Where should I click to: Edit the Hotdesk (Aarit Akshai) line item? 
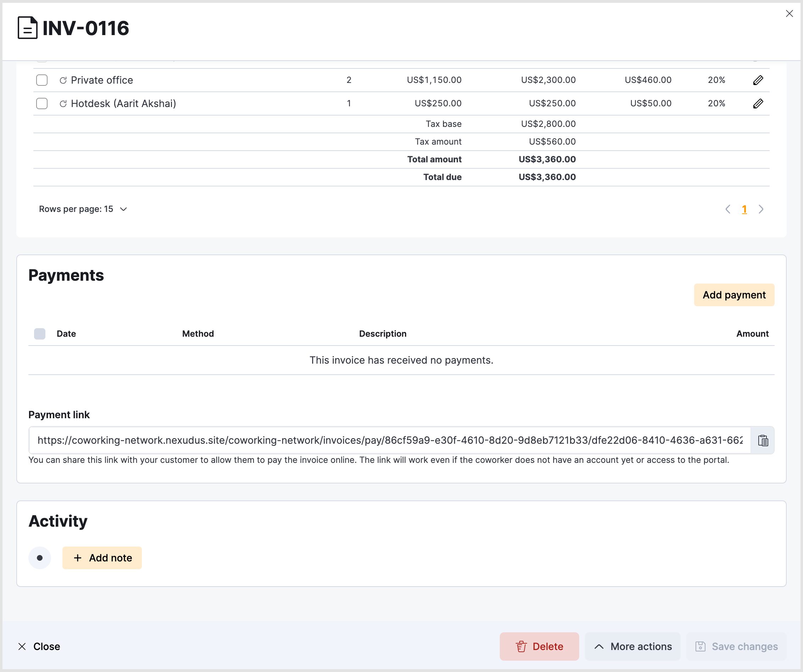coord(758,103)
